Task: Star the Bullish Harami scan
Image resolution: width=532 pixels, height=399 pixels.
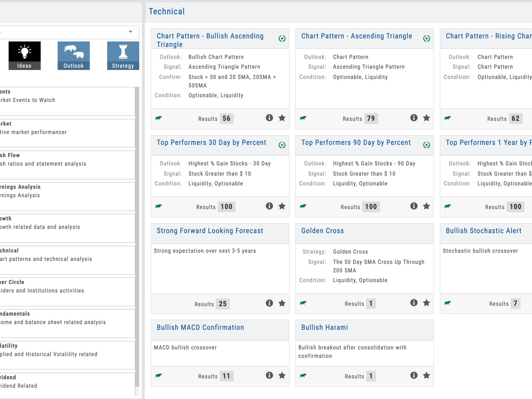Action: coord(426,375)
